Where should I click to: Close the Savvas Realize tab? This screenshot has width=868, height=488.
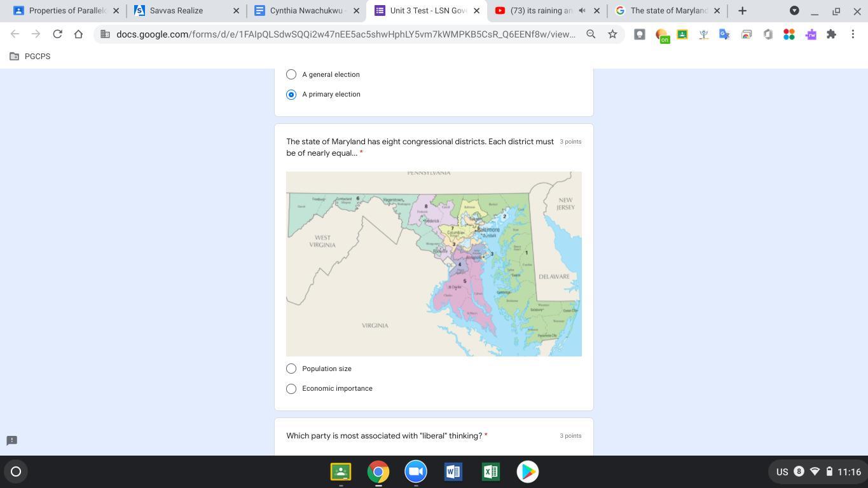236,11
